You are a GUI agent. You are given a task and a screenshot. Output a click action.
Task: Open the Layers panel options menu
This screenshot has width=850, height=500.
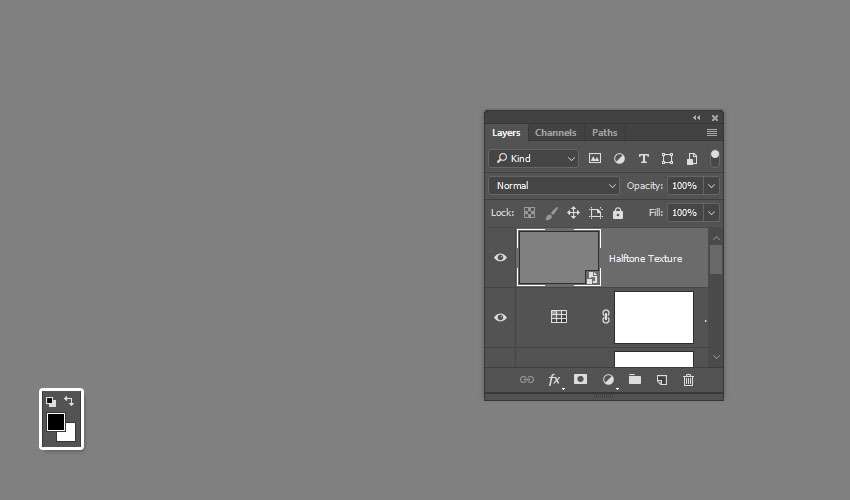pos(712,133)
